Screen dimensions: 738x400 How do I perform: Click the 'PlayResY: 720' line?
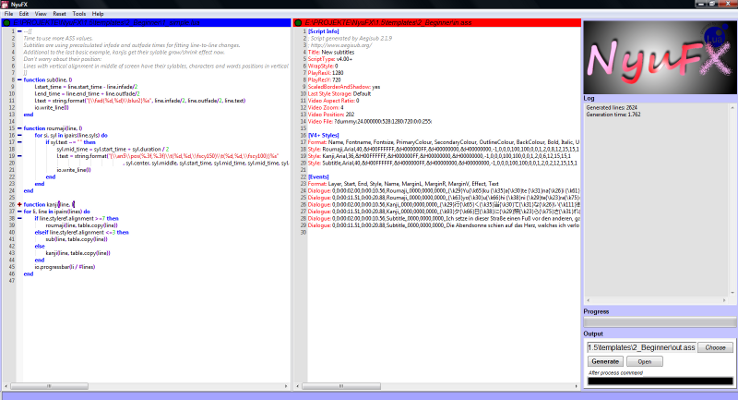[324, 80]
